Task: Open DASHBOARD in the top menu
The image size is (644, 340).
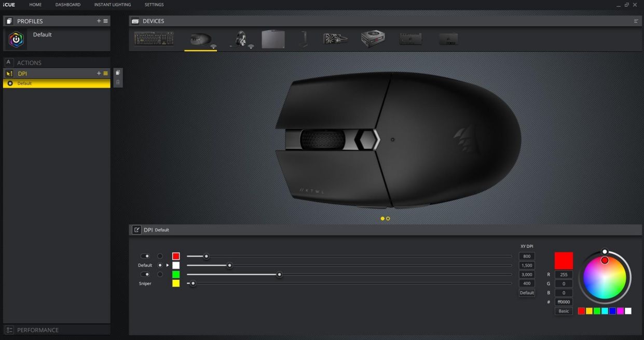Action: point(68,5)
